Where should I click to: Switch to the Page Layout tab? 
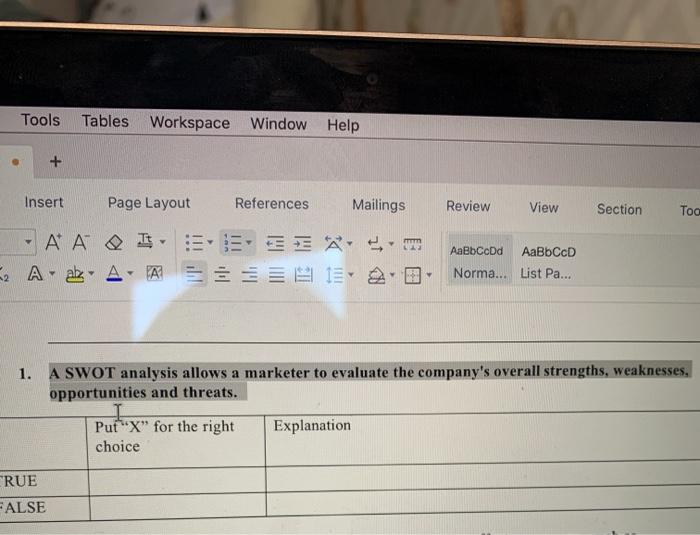point(149,203)
